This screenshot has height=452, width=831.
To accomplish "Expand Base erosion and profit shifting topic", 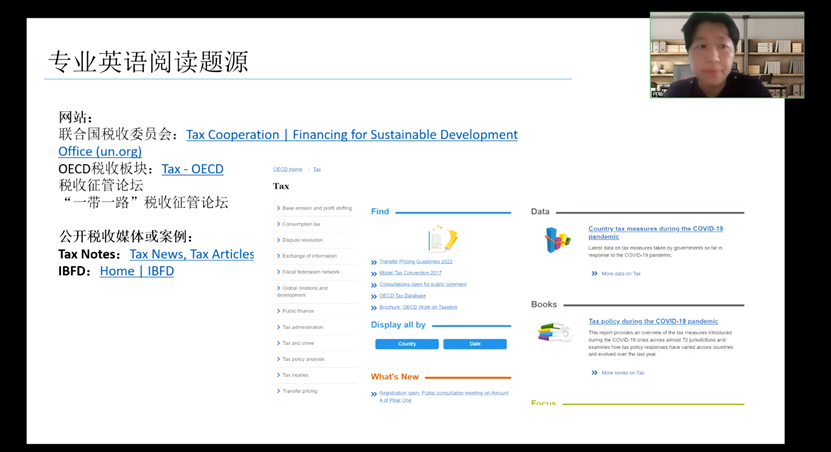I will point(316,208).
